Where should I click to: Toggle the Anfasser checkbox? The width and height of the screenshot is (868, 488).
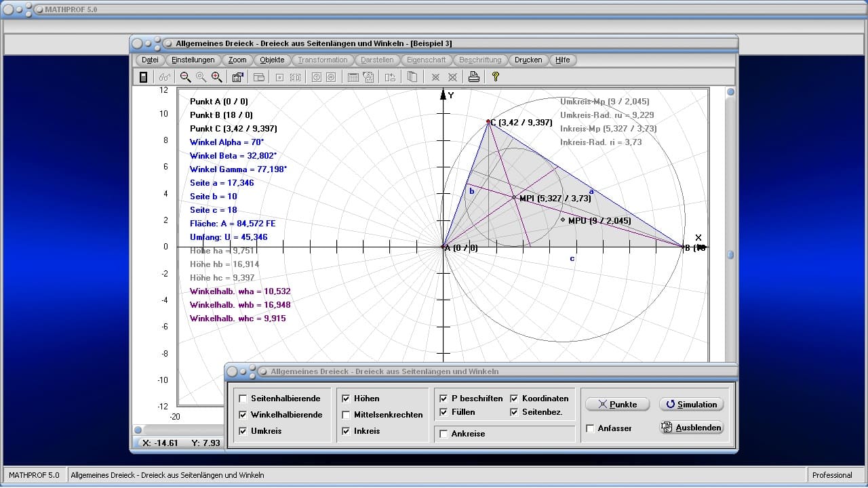coord(590,428)
